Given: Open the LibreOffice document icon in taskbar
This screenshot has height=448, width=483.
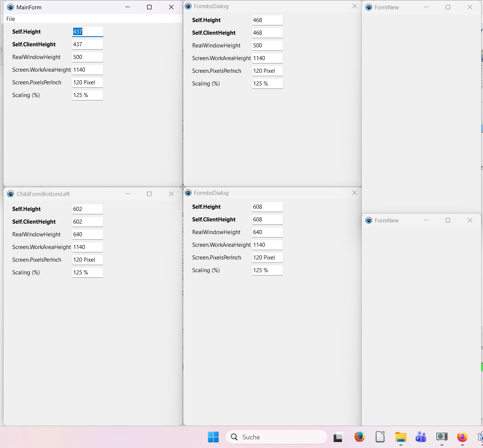Looking at the screenshot, I should pos(380,437).
